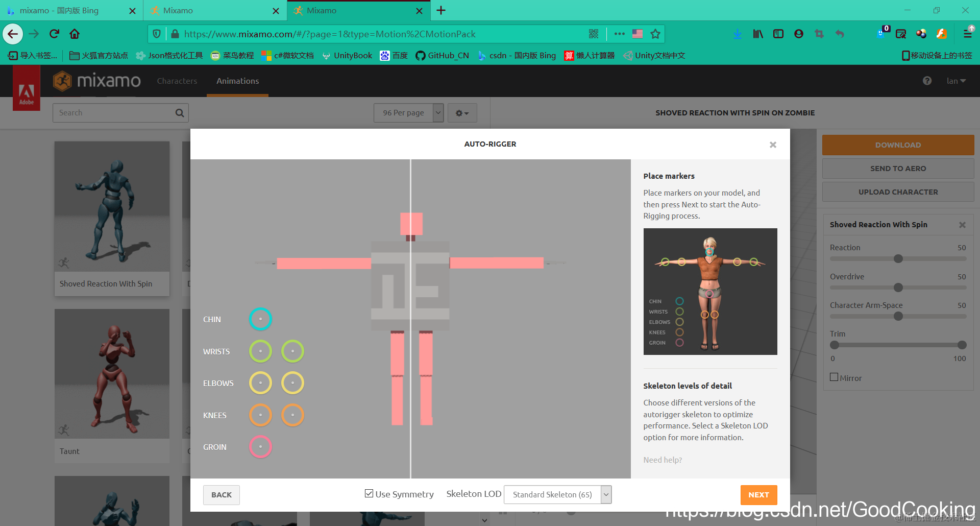Open the Firefox hamburger menu
Viewport: 980px width, 526px height.
(968, 34)
